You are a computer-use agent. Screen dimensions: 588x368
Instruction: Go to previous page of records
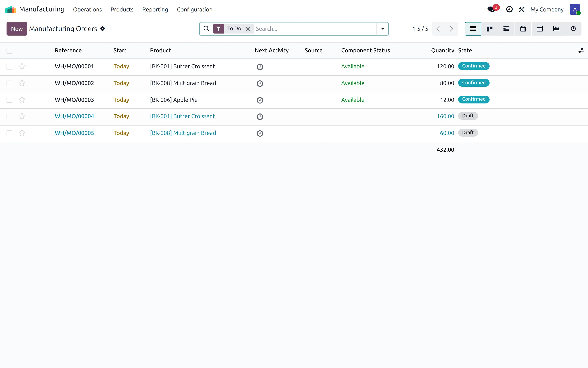[438, 29]
